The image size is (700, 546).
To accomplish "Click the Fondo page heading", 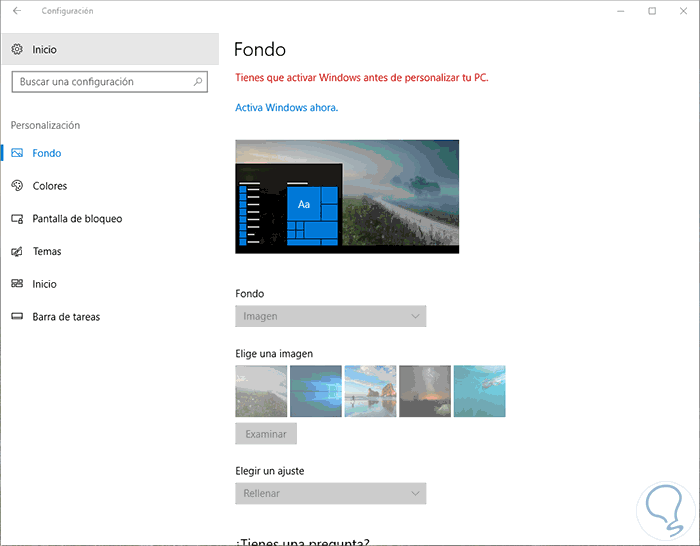I will point(259,50).
